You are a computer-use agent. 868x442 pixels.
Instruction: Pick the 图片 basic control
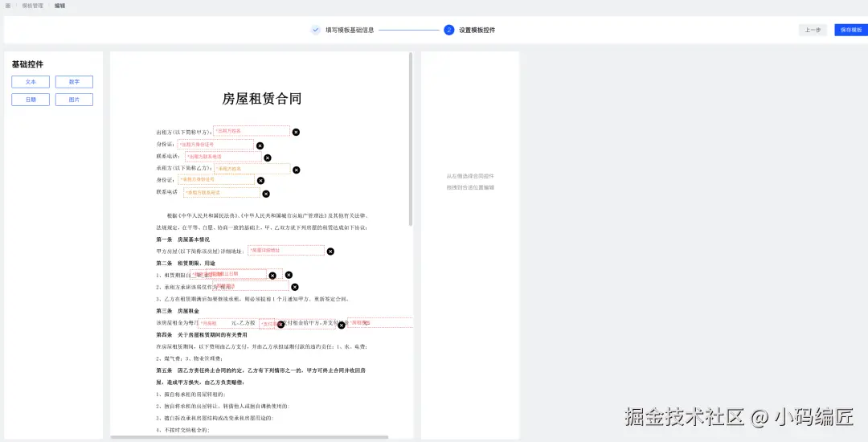[74, 100]
